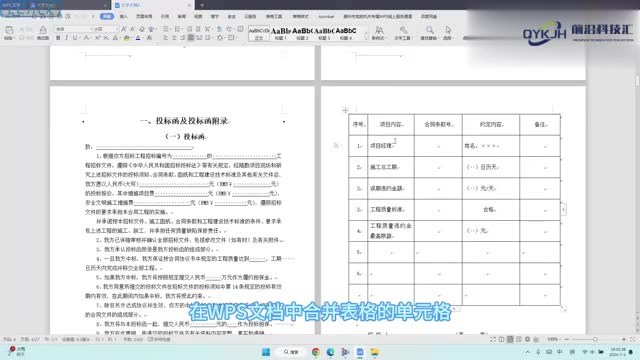Click the zoom in plus icon
The width and height of the screenshot is (640, 360).
tap(624, 339)
